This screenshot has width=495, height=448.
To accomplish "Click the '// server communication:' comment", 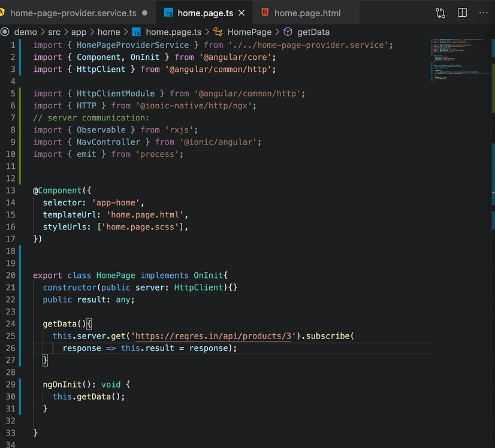I will pyautogui.click(x=91, y=118).
